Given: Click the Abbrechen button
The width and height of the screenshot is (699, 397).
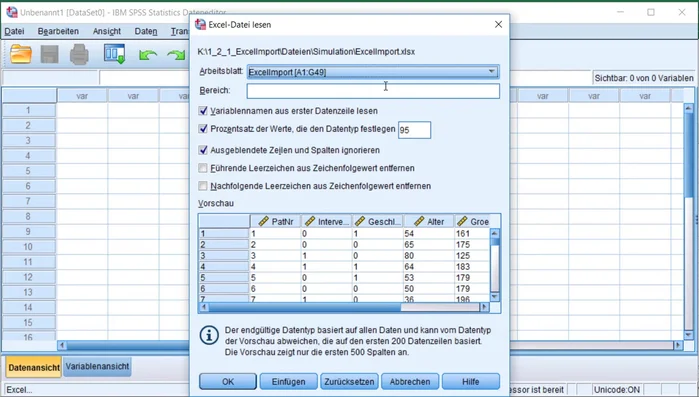Looking at the screenshot, I should pyautogui.click(x=410, y=381).
